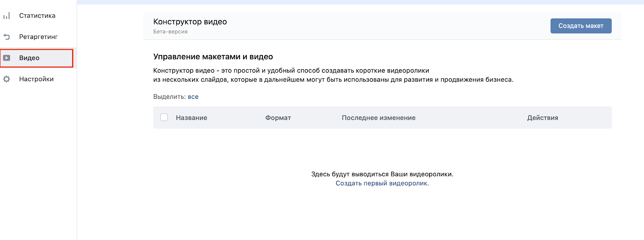
Task: Click the Бета-версия subtitle label
Action: [170, 32]
